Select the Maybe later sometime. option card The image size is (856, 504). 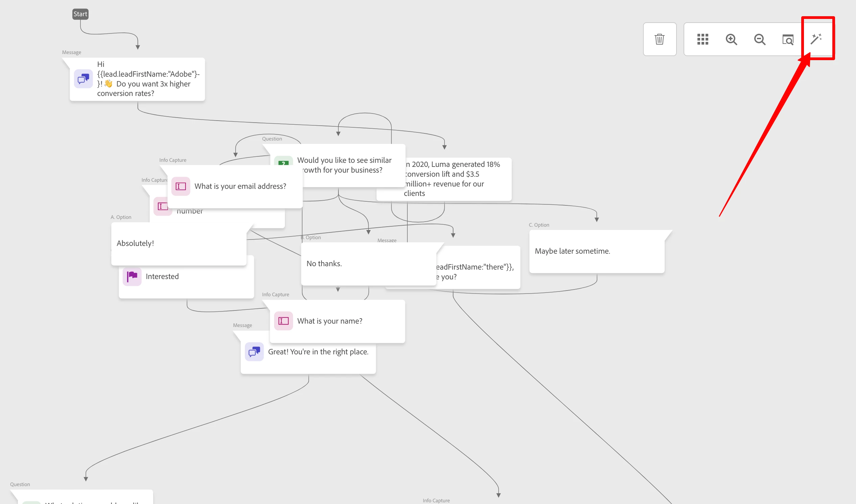(x=596, y=251)
